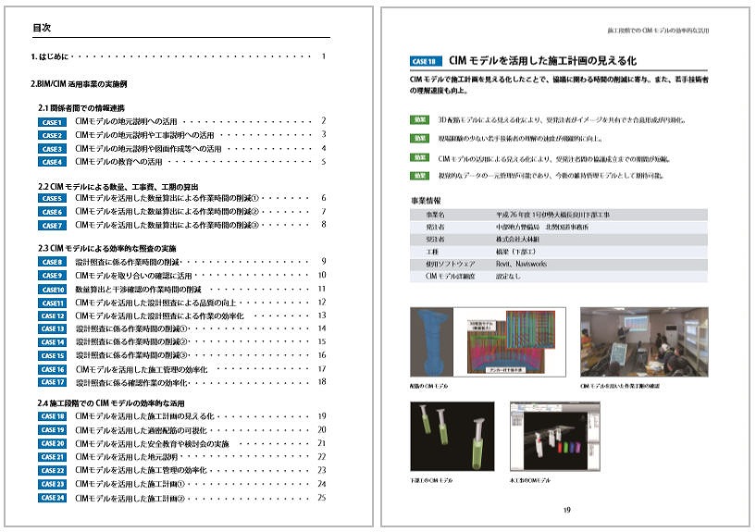756x532 pixels.
Task: Click entry CIMモデルを活用した安全教育や検討会の実施
Action: coord(153,444)
